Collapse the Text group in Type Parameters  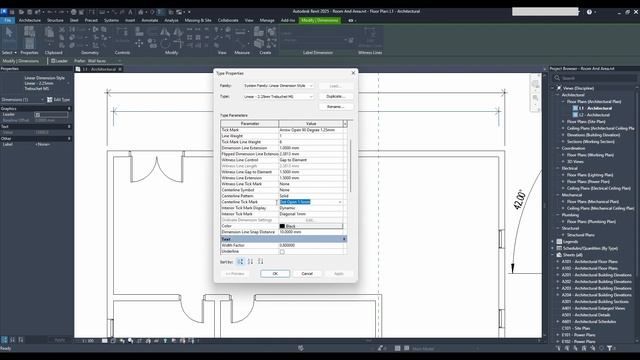tap(344, 239)
